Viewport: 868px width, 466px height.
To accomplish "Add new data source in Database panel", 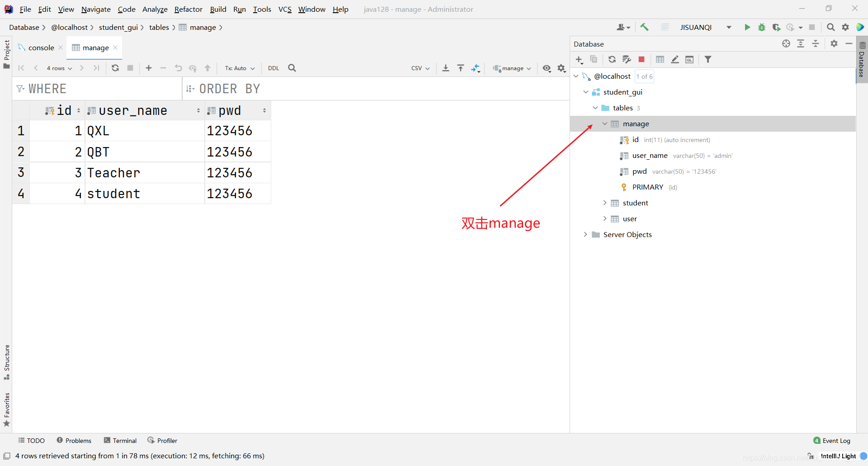I will pyautogui.click(x=579, y=60).
